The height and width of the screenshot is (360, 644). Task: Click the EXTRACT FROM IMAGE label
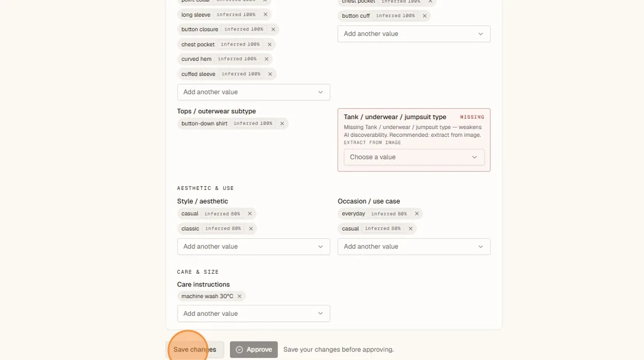pyautogui.click(x=372, y=143)
